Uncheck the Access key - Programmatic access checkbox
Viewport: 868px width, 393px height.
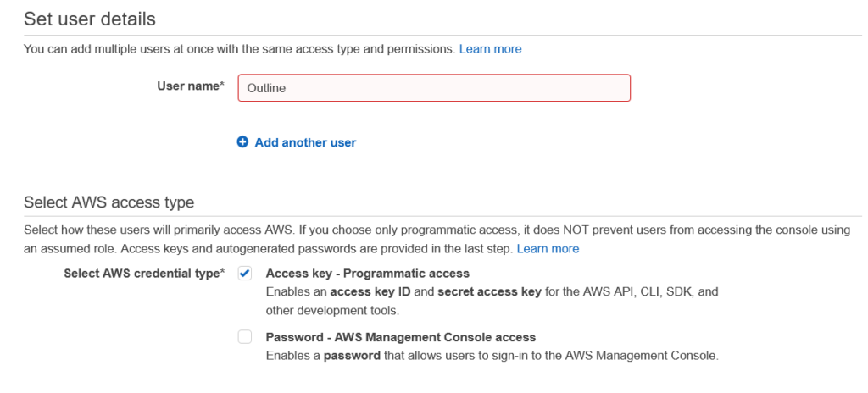coord(245,274)
